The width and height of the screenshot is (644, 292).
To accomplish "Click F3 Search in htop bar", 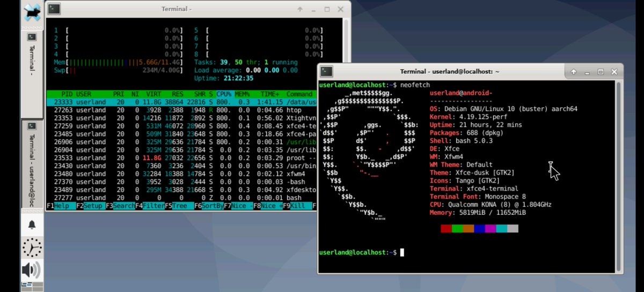I will coord(120,206).
